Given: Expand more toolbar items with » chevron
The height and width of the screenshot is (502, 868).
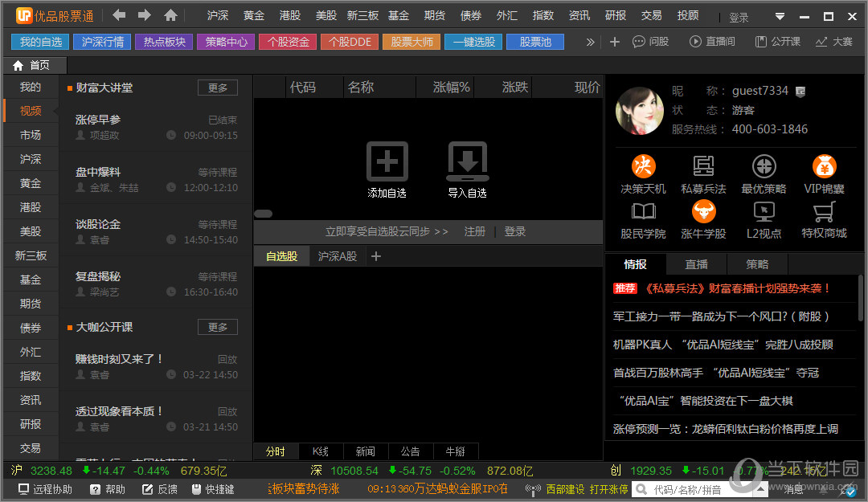Looking at the screenshot, I should 591,42.
